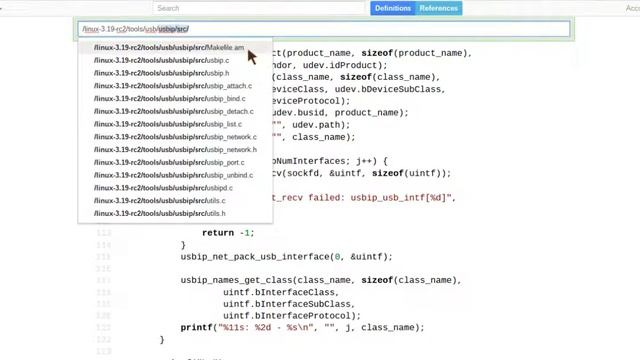This screenshot has width=640, height=360.
Task: Focus the file path input box
Action: click(x=324, y=29)
